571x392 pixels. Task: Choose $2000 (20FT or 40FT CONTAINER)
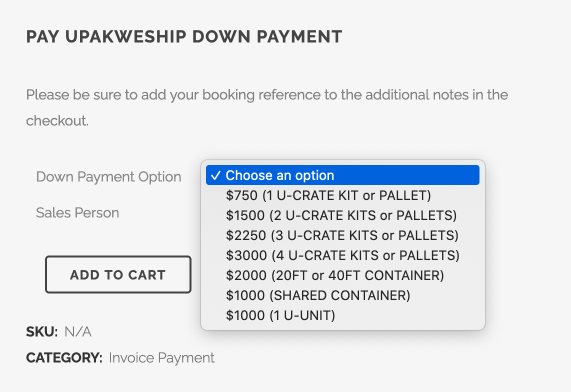coord(334,275)
